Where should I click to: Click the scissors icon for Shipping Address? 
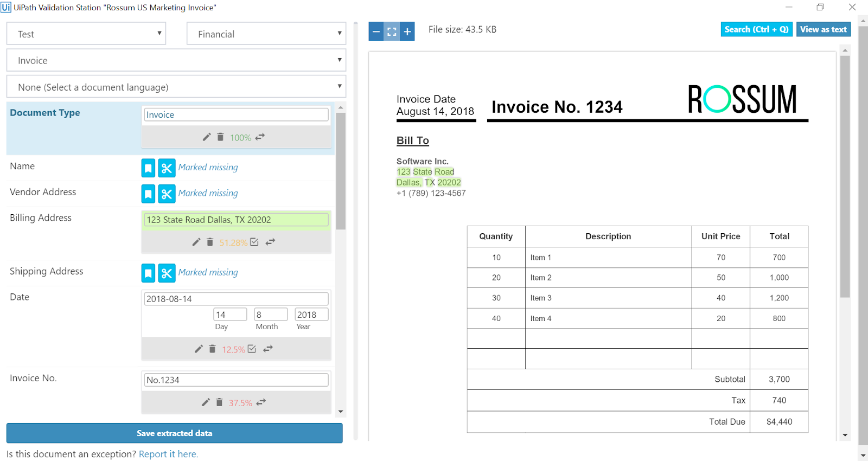tap(167, 273)
